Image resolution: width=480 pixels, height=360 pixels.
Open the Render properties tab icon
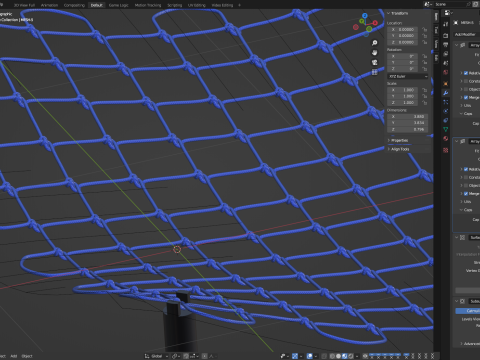click(x=446, y=35)
